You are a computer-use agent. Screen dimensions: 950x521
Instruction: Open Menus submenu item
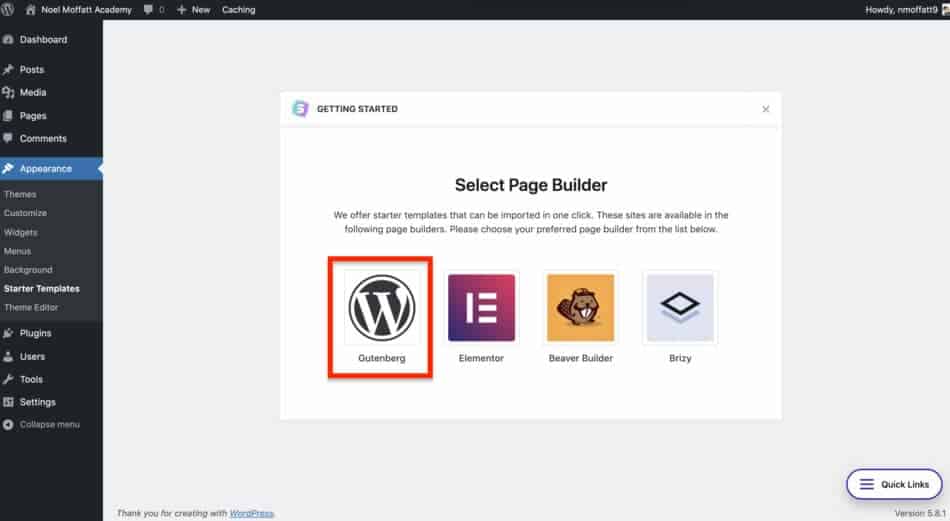pos(17,251)
